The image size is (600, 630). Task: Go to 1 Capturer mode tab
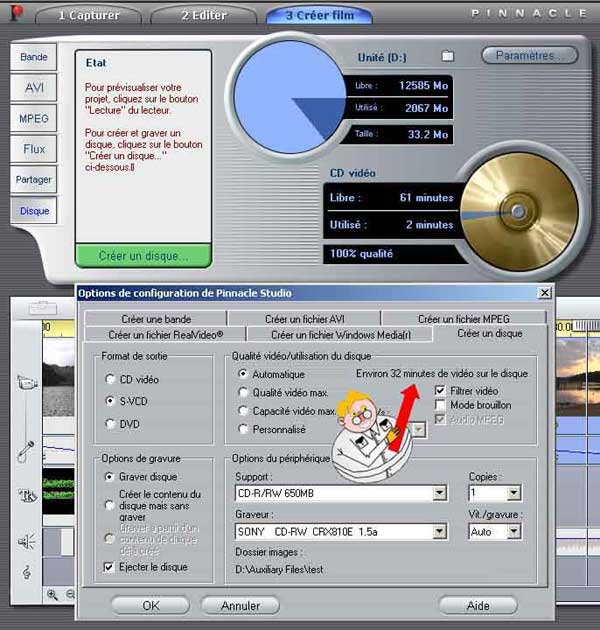89,15
